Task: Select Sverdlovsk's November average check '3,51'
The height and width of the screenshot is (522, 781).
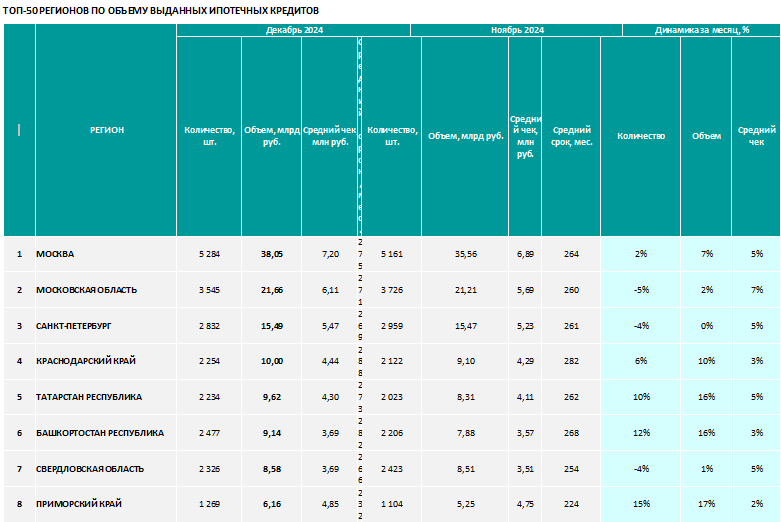Action: pyautogui.click(x=525, y=469)
